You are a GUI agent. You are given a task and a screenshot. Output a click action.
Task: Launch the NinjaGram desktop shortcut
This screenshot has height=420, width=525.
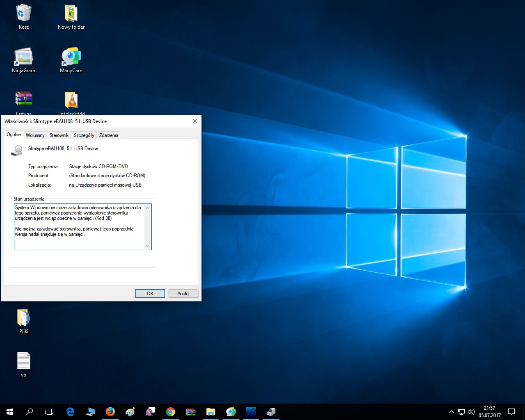coord(24,60)
